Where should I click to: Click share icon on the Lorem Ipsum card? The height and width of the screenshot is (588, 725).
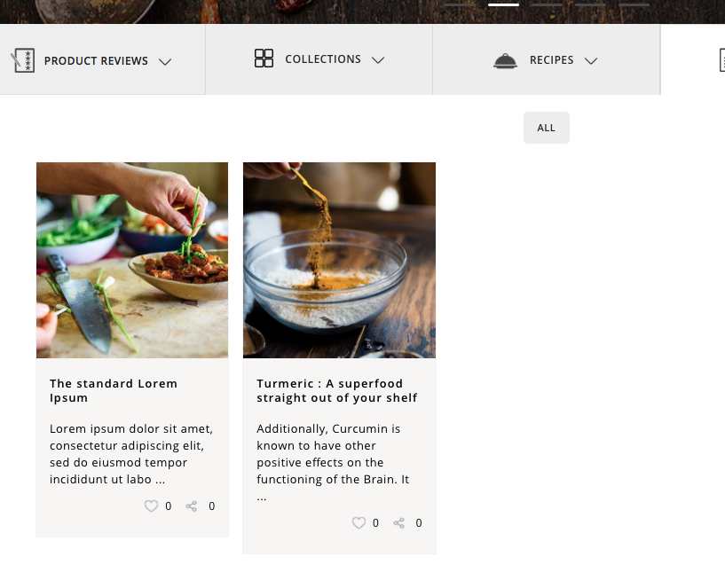pyautogui.click(x=192, y=506)
